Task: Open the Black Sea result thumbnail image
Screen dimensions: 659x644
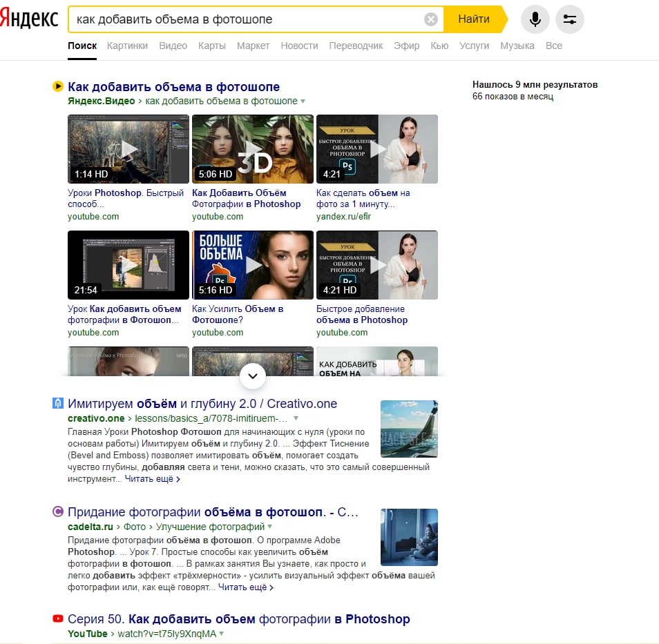Action: [409, 429]
